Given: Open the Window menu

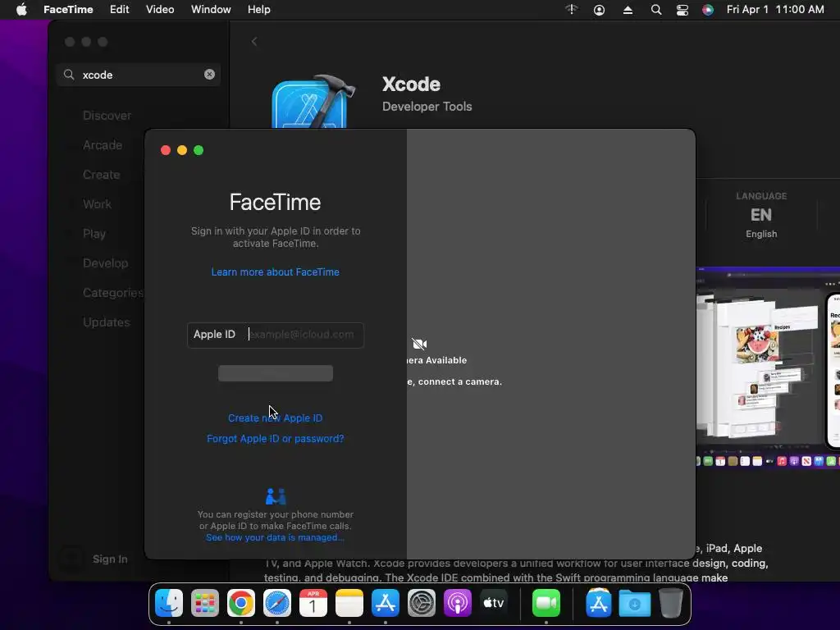Looking at the screenshot, I should [x=211, y=10].
